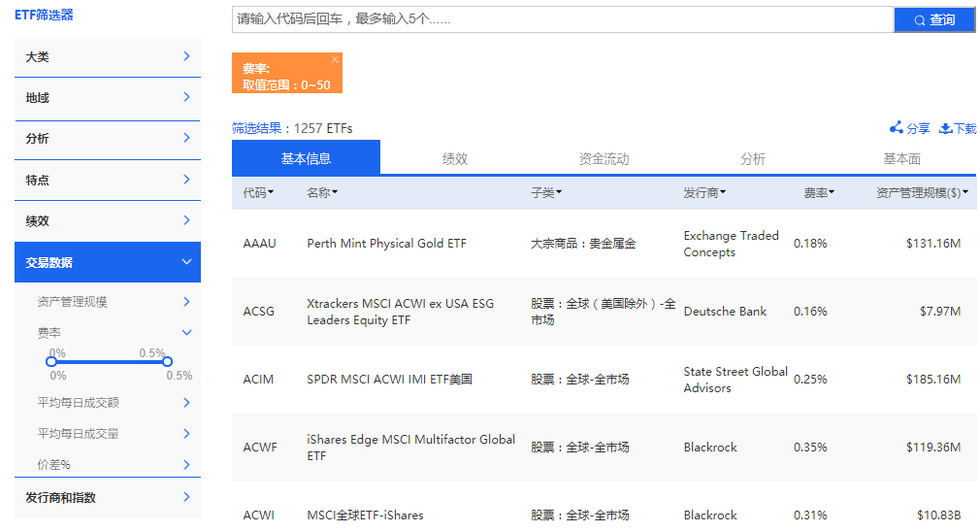
Task: Switch to the 资金流动 tab
Action: click(x=604, y=159)
